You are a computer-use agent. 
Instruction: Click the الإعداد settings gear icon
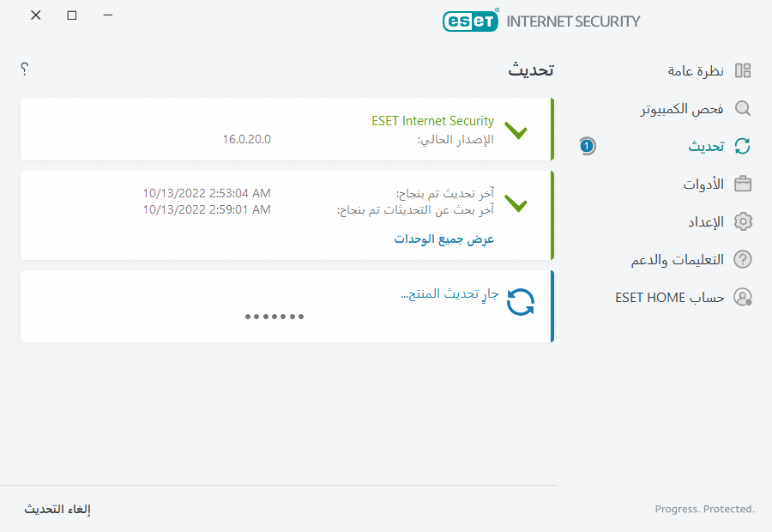pyautogui.click(x=743, y=221)
